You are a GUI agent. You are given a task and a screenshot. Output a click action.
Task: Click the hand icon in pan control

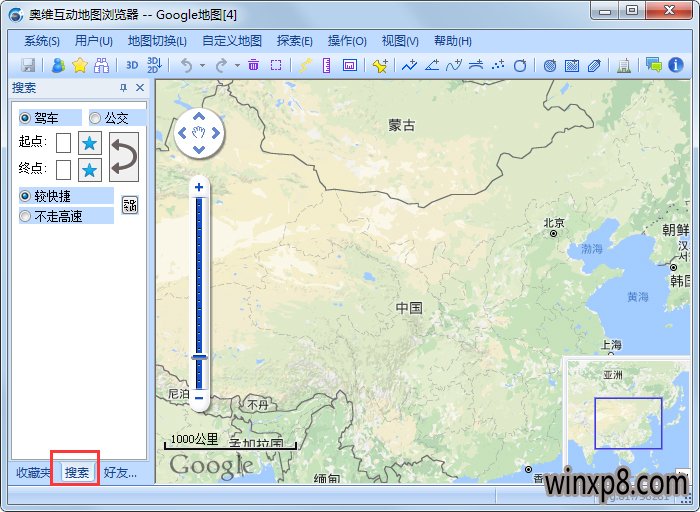pos(199,133)
